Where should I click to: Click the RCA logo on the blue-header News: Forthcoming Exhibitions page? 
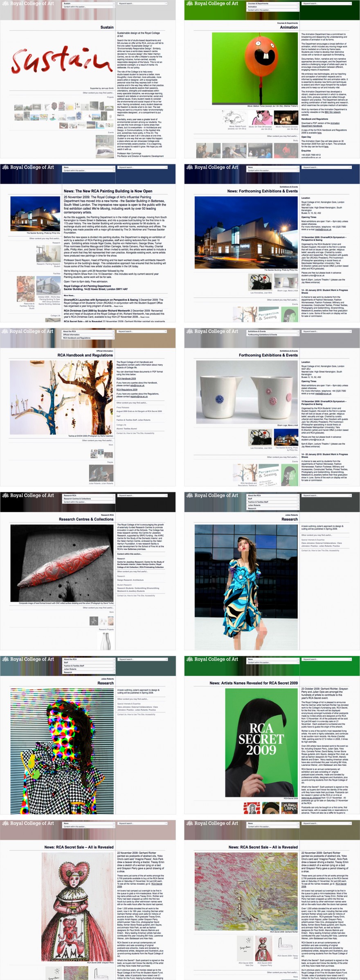(x=212, y=167)
